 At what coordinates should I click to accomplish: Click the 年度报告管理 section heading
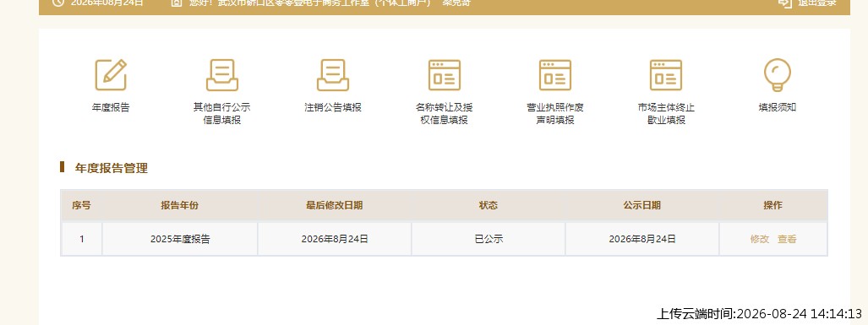[112, 169]
